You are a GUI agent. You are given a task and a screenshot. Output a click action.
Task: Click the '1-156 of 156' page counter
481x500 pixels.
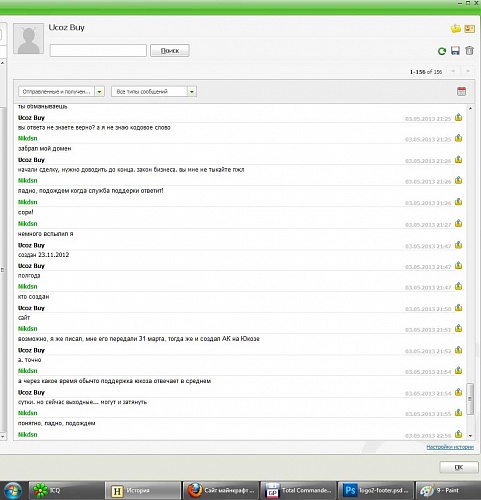pos(426,72)
